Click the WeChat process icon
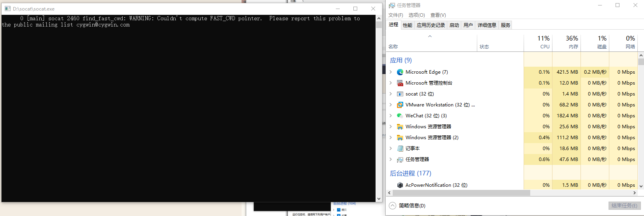This screenshot has height=216, width=644. pyautogui.click(x=400, y=116)
